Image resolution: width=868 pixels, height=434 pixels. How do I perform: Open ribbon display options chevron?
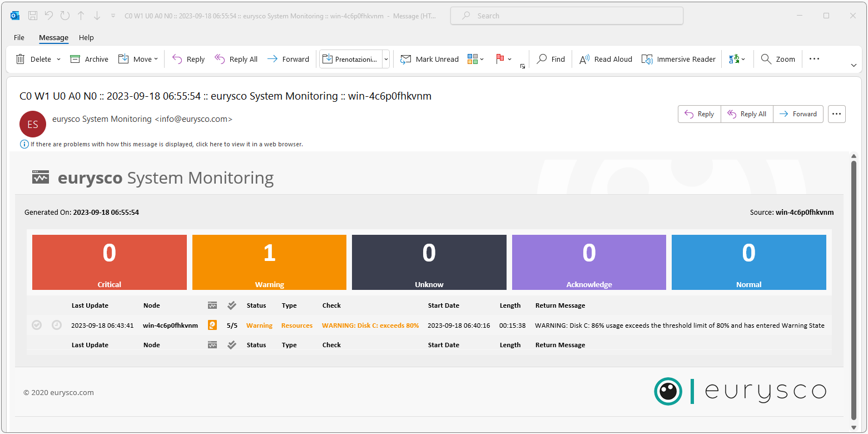[x=854, y=66]
